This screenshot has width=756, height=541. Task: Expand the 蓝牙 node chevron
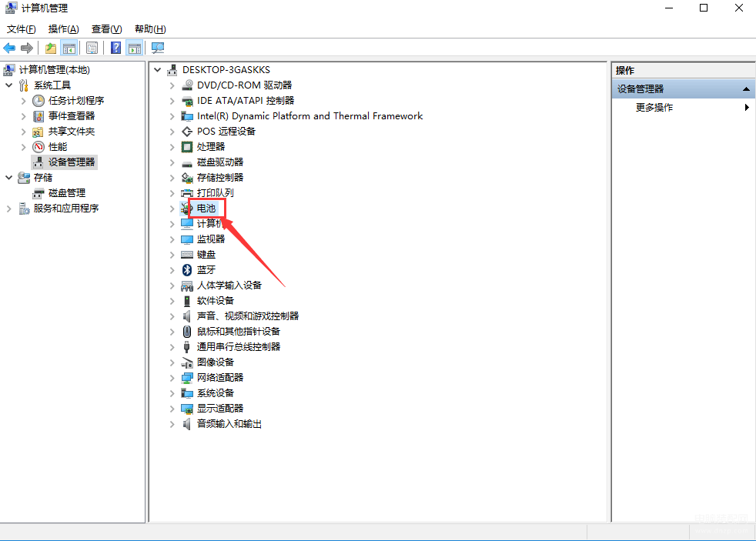point(172,270)
